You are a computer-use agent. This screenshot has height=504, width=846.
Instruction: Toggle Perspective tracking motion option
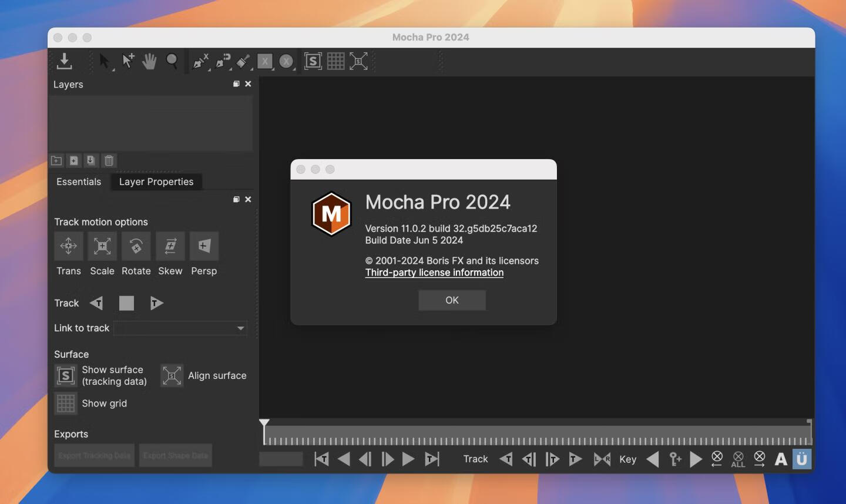click(x=204, y=246)
